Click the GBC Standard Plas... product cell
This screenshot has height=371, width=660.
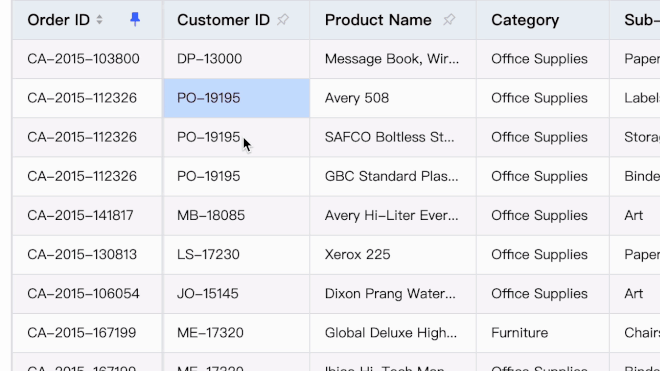[393, 176]
